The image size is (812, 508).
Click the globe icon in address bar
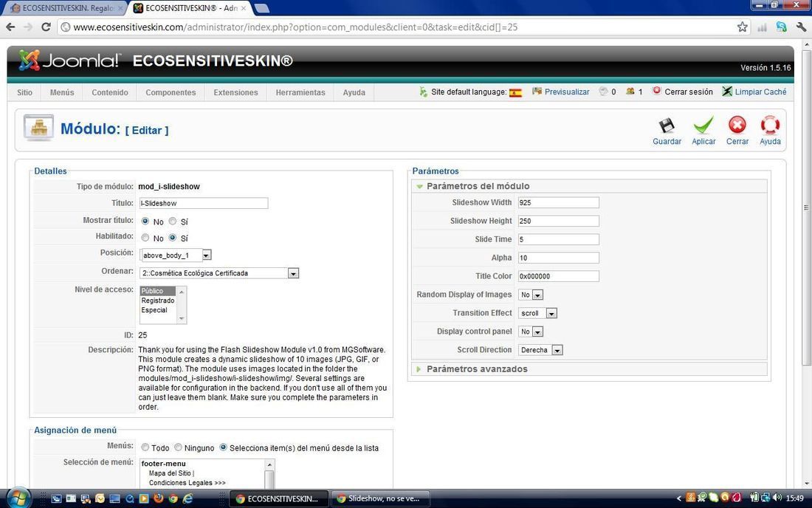(66, 27)
